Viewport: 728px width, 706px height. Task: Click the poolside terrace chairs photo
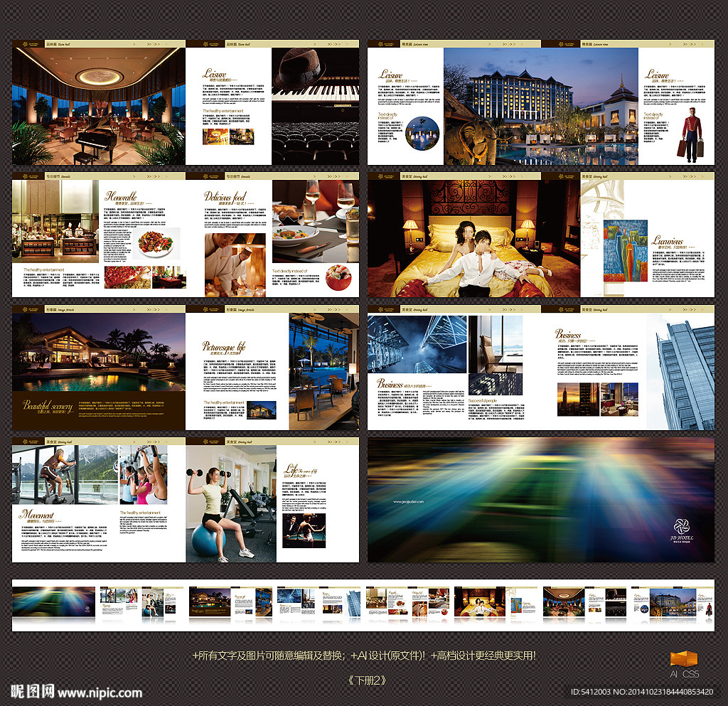click(x=324, y=371)
